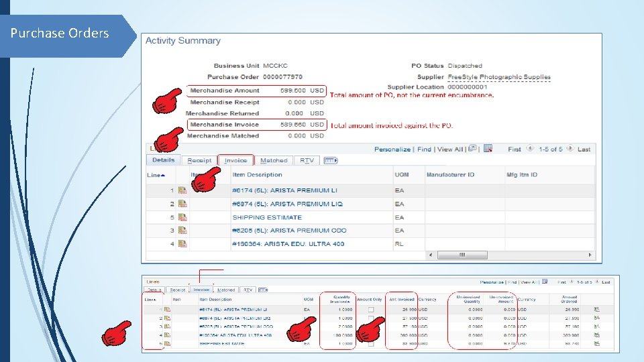Click Find link in Activity Summary
This screenshot has width=644, height=362.
424,149
